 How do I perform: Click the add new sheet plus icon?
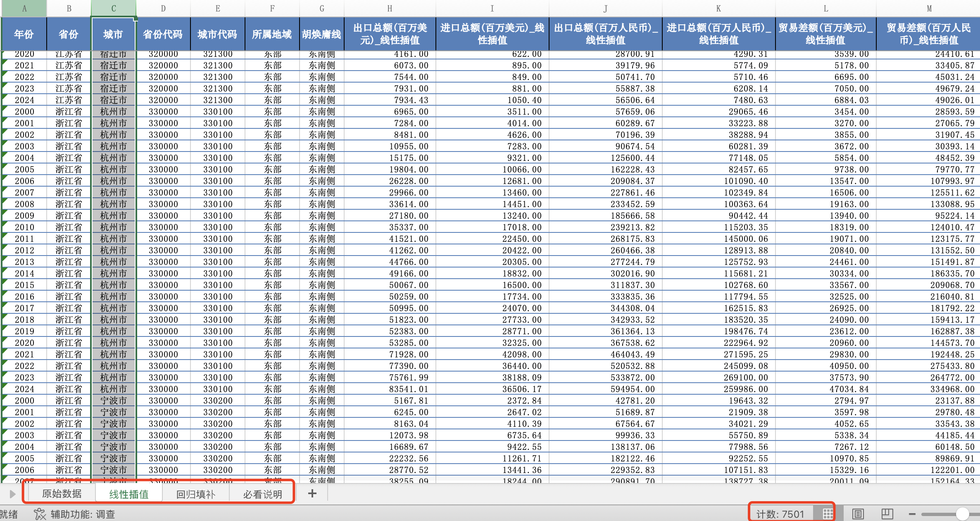pyautogui.click(x=312, y=493)
